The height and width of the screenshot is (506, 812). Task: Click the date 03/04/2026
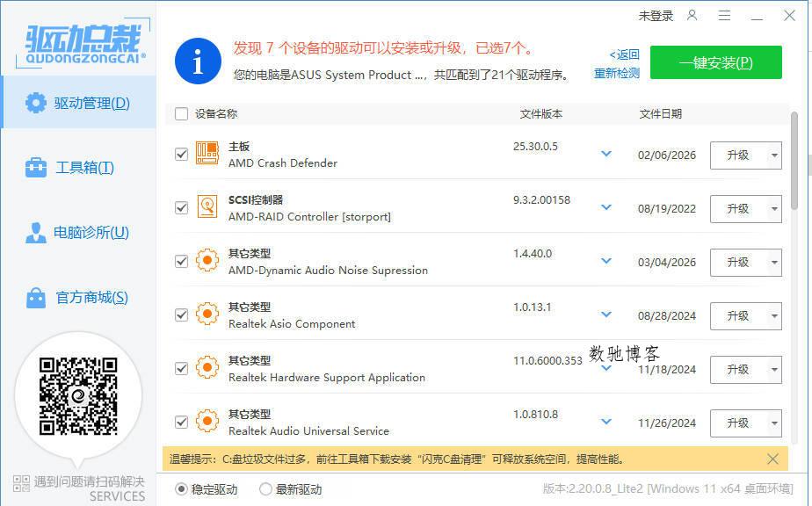(667, 263)
